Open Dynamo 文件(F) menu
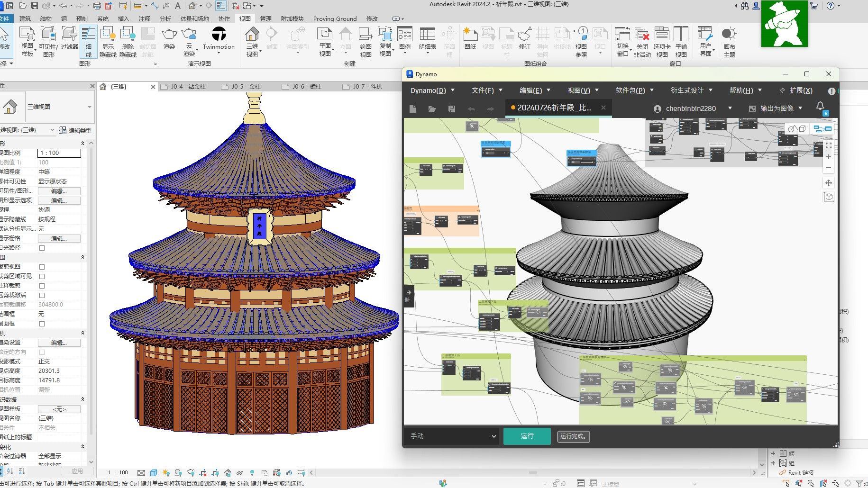The height and width of the screenshot is (488, 868). (x=487, y=90)
